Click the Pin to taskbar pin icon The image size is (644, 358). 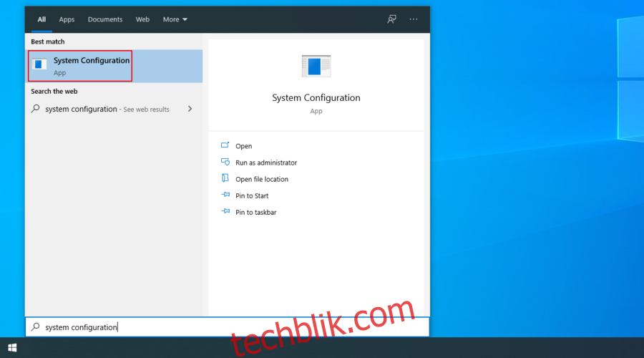pos(225,211)
